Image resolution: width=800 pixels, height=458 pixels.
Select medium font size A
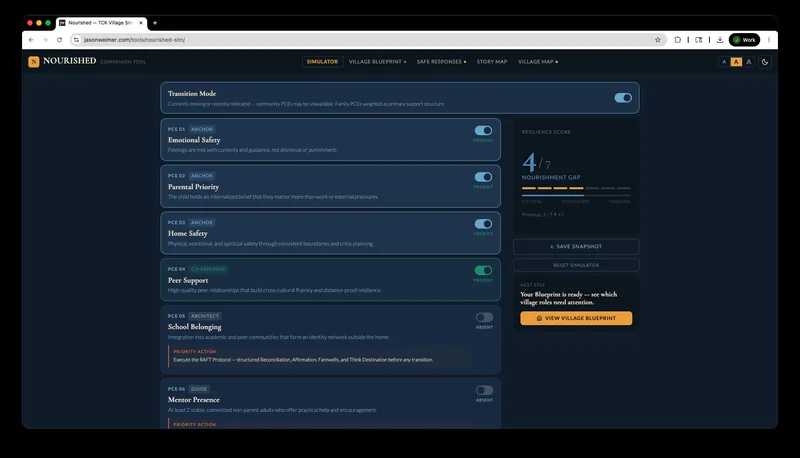736,62
